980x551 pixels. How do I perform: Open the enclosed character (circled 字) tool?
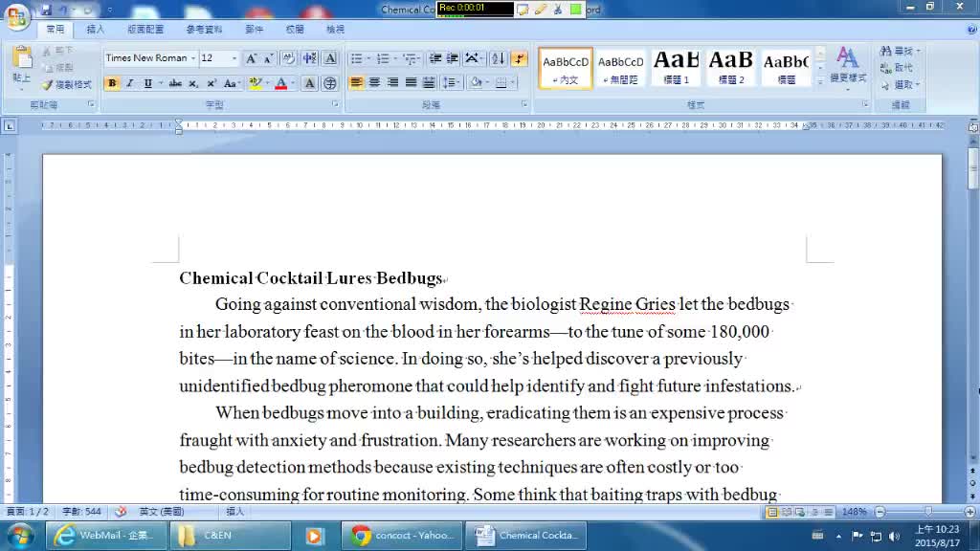(x=330, y=83)
